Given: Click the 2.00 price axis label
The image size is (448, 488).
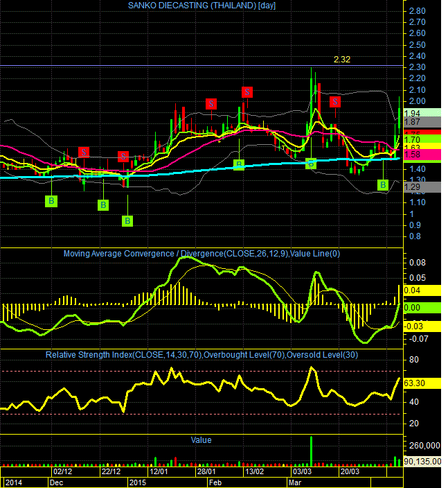Looking at the screenshot, I should (x=417, y=101).
